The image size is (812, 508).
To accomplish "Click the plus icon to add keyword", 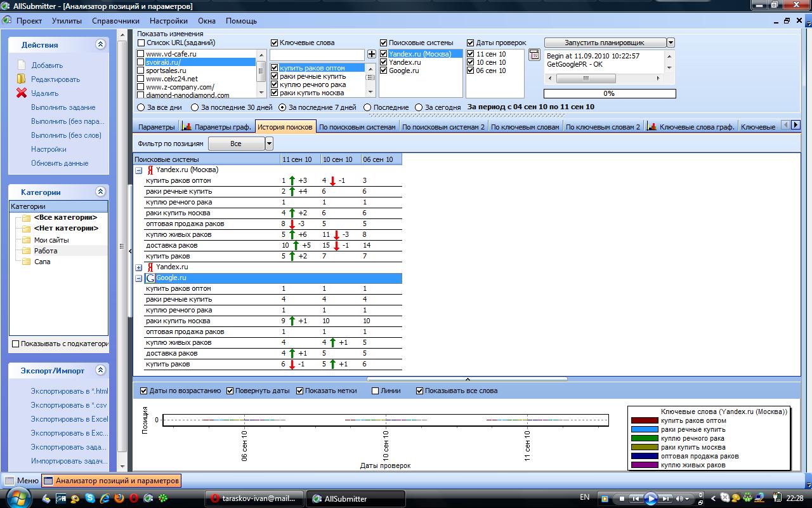I will tap(372, 55).
